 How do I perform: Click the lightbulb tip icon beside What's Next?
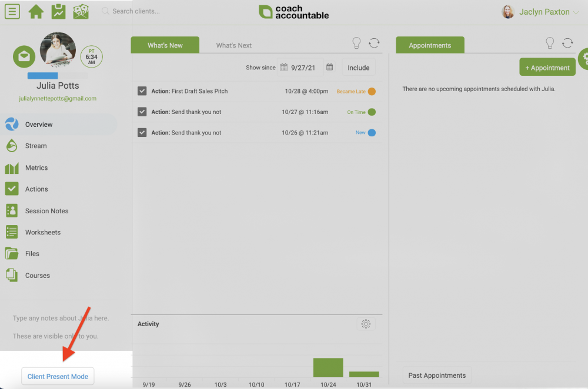tap(357, 43)
